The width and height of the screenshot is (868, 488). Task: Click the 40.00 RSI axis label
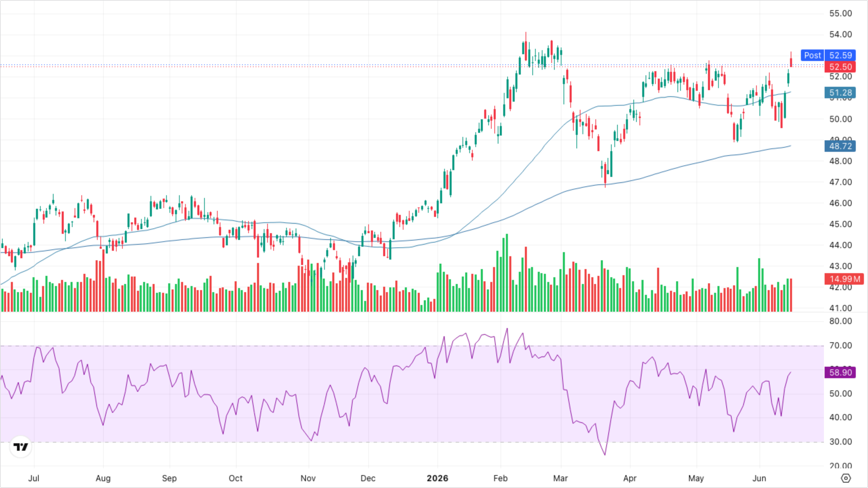(x=841, y=417)
